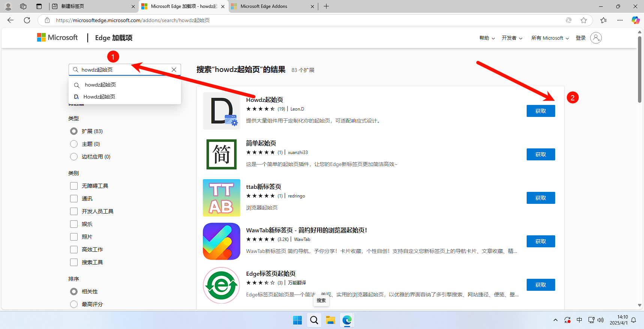Check the 照片 checkbox
644x329 pixels.
[74, 237]
